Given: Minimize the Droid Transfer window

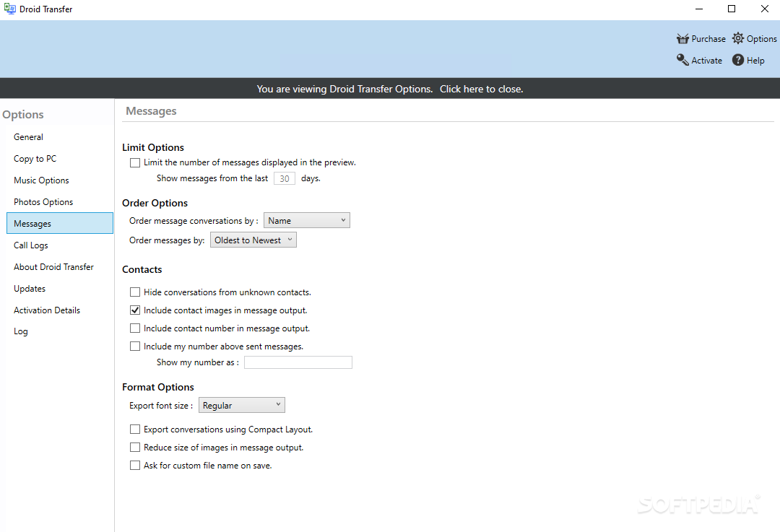Looking at the screenshot, I should (x=699, y=9).
